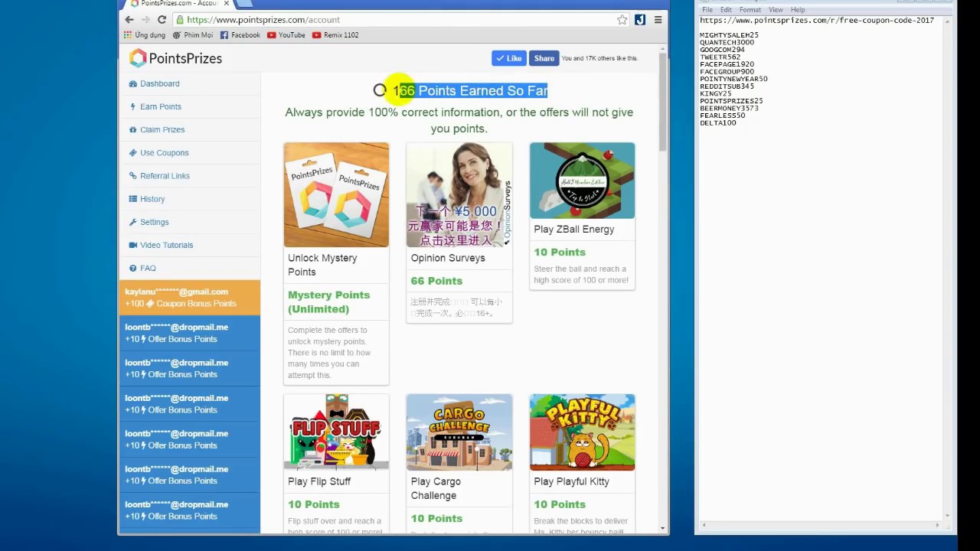Click the ZBall Energy game thumbnail
The image size is (980, 551).
(x=582, y=181)
